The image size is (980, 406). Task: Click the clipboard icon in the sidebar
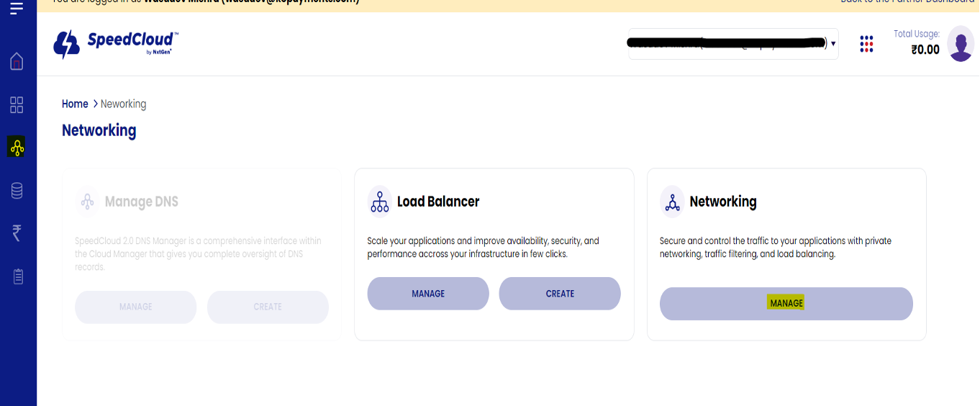coord(18,276)
